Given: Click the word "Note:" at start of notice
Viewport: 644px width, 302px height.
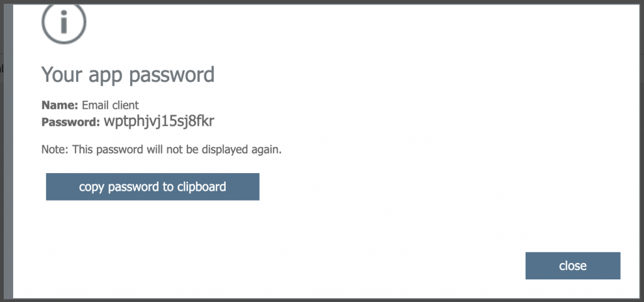Looking at the screenshot, I should (55, 150).
